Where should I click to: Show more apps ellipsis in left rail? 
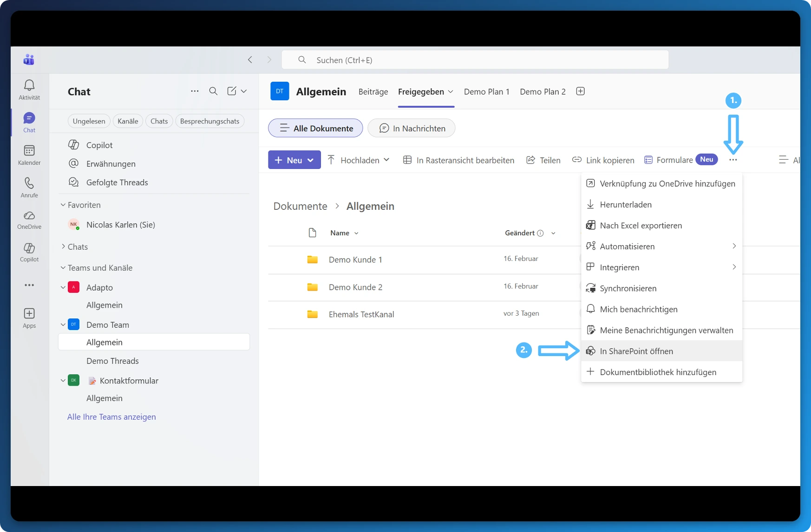pos(29,285)
